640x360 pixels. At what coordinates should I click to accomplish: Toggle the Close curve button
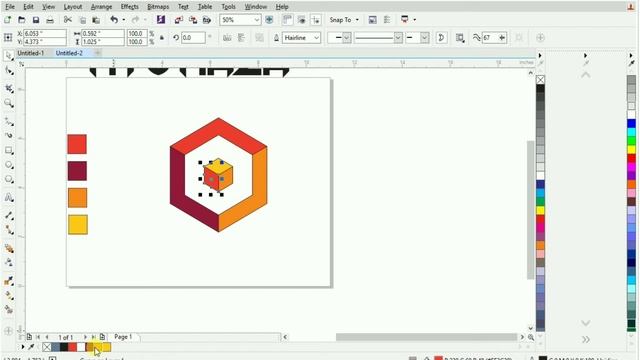tap(441, 38)
